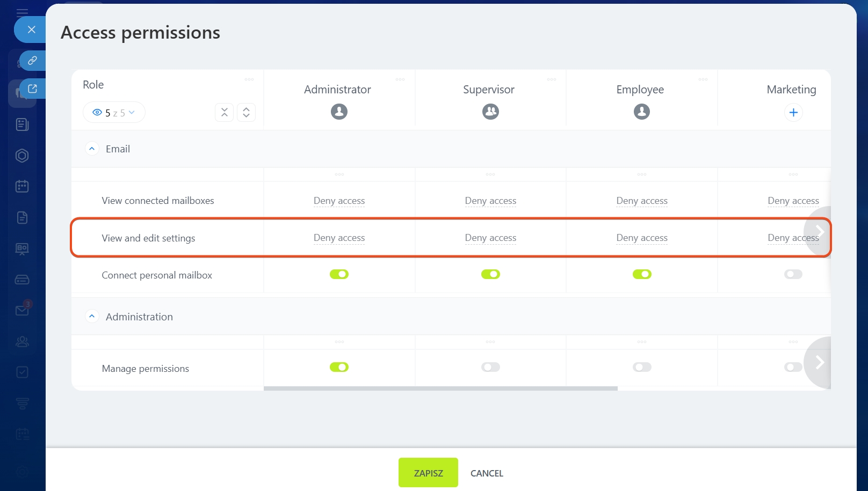Image resolution: width=868 pixels, height=491 pixels.
Task: Change Supervisor's View connected mailboxes Deny access
Action: [490, 201]
